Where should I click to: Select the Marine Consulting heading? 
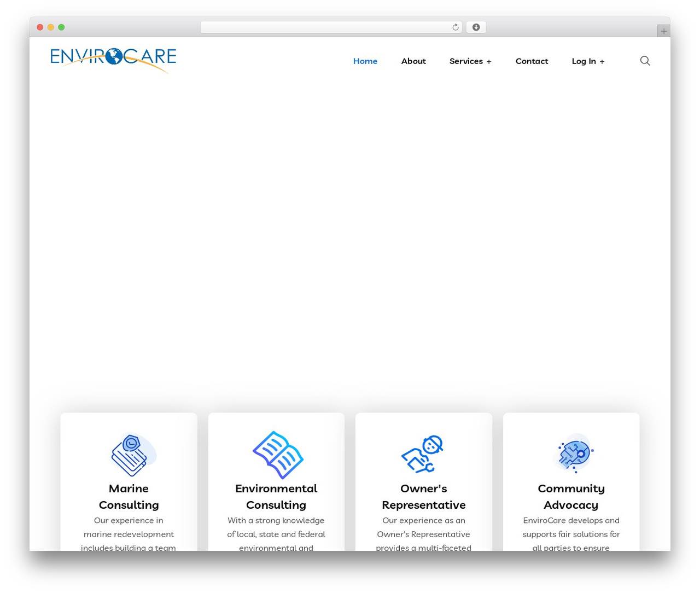129,497
